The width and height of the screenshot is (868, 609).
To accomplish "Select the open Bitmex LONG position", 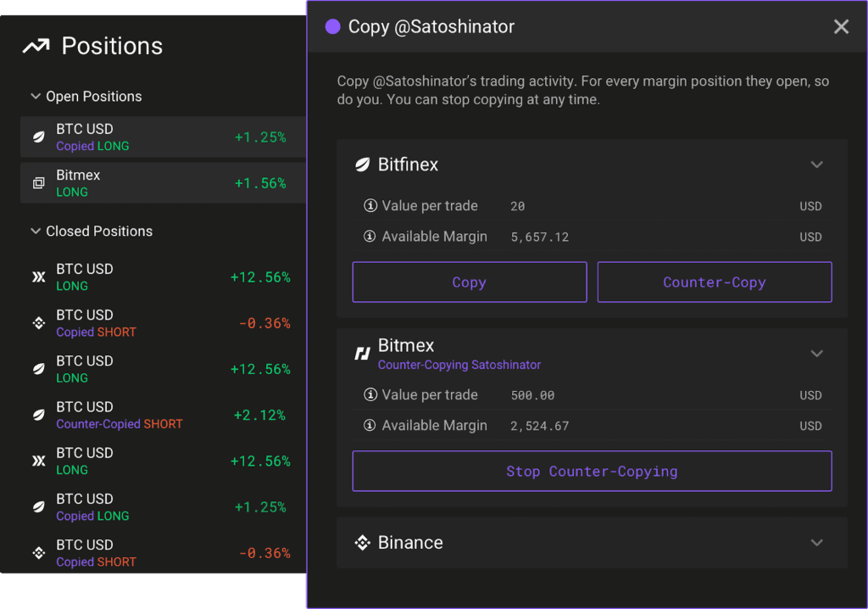I will tap(161, 183).
